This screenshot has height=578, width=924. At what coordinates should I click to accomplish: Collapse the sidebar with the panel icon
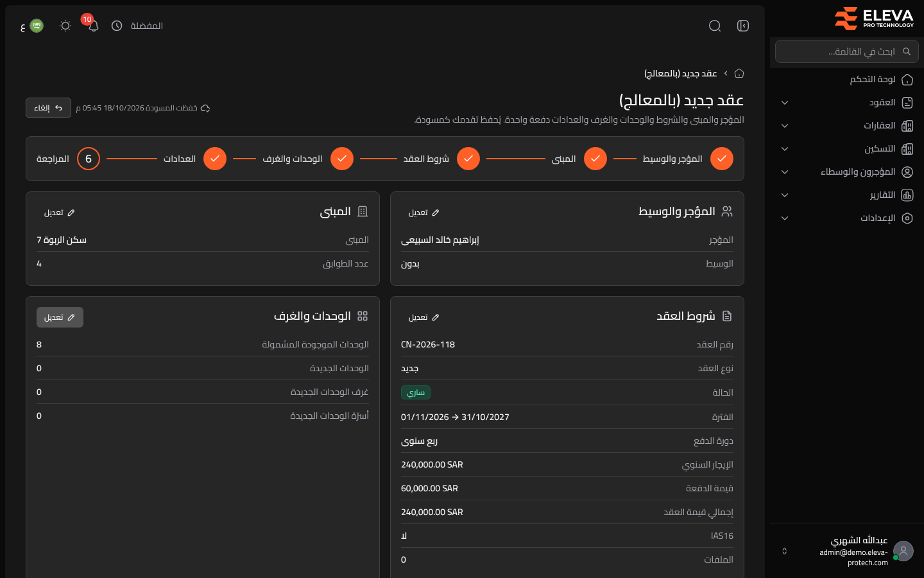(x=743, y=26)
